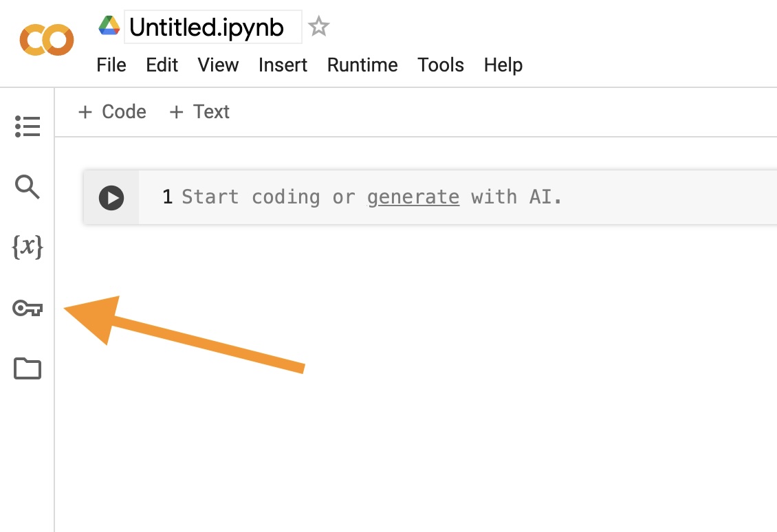Open Find and replace search panel

(28, 187)
